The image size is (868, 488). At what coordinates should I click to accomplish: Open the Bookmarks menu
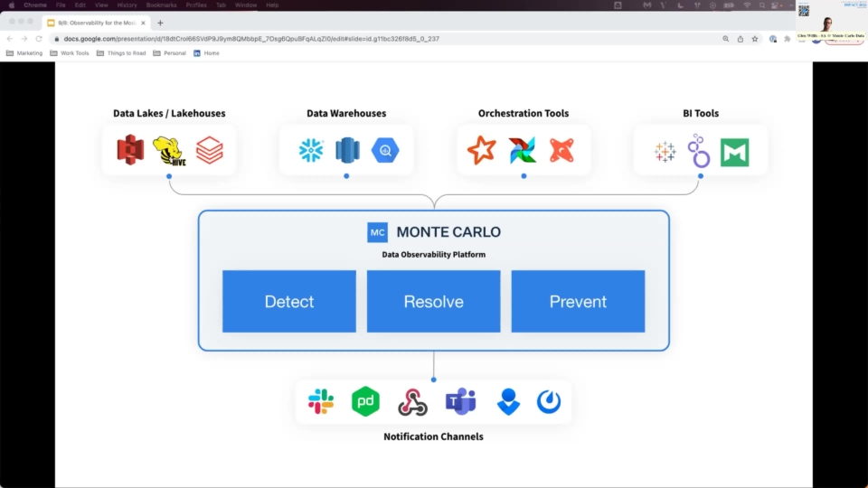point(161,5)
